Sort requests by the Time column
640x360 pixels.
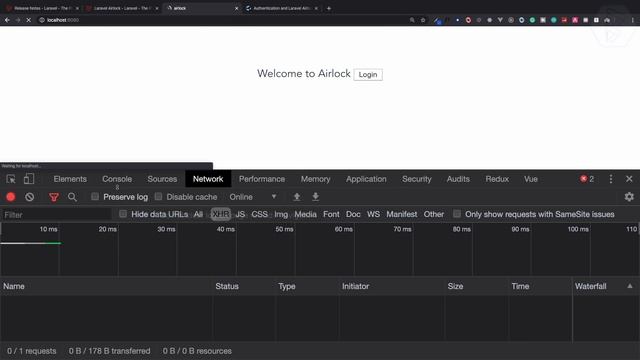tap(540, 286)
